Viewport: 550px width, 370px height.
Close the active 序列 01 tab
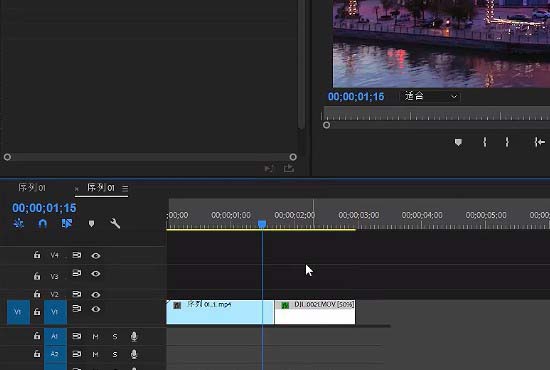coord(77,189)
